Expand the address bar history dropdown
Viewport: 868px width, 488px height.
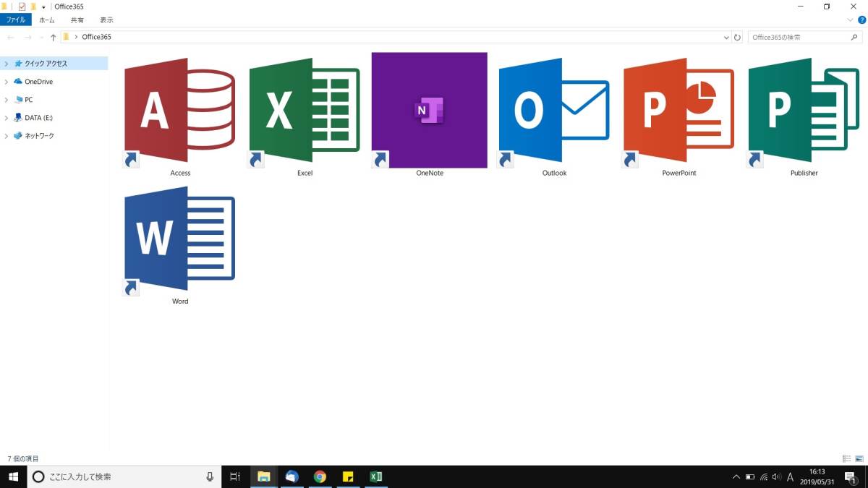pyautogui.click(x=726, y=37)
